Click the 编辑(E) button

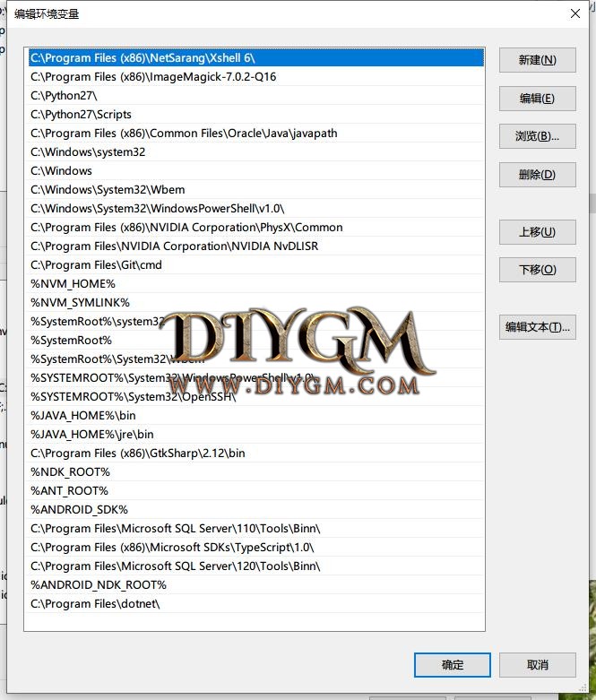tap(538, 99)
